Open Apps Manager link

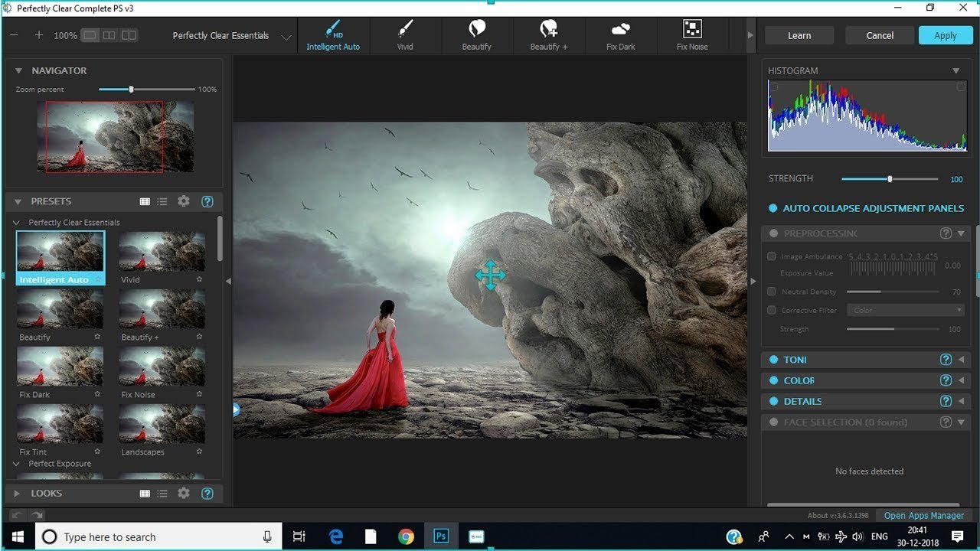click(924, 516)
